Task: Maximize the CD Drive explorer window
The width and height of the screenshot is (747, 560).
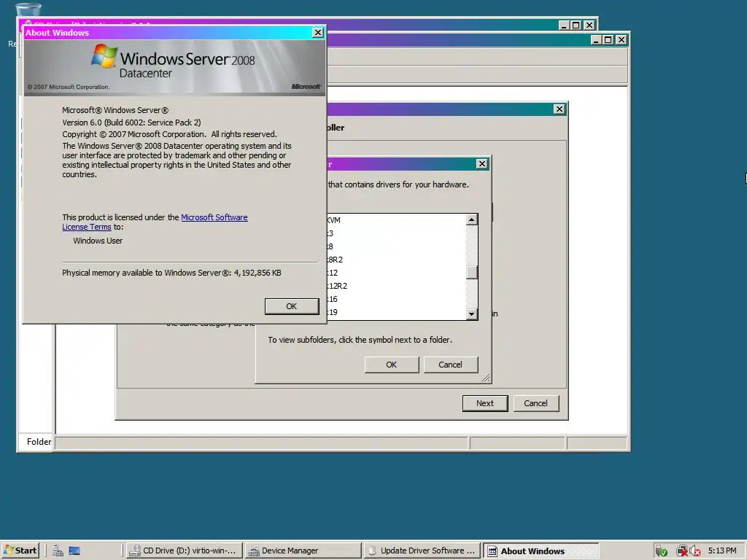Action: [576, 26]
